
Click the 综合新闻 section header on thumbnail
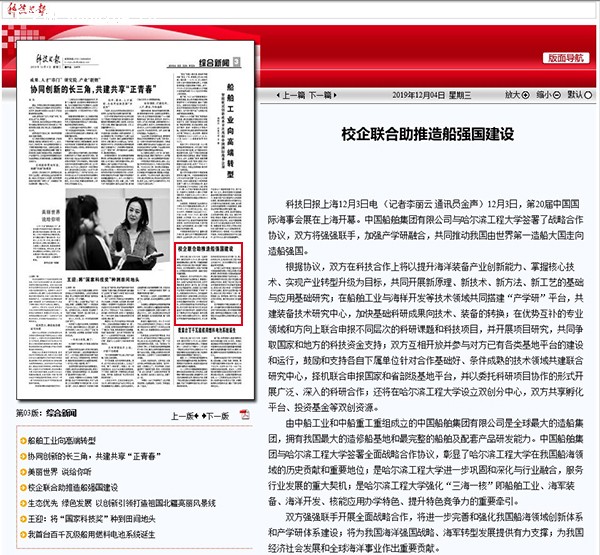pos(214,62)
